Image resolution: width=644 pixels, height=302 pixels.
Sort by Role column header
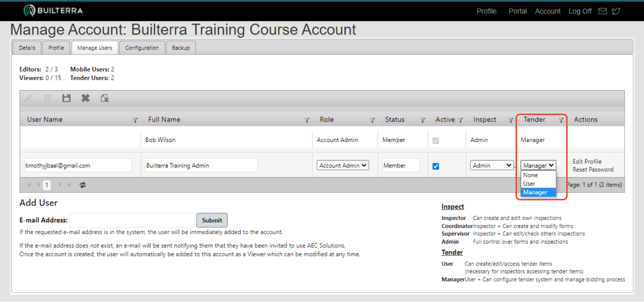pos(327,120)
